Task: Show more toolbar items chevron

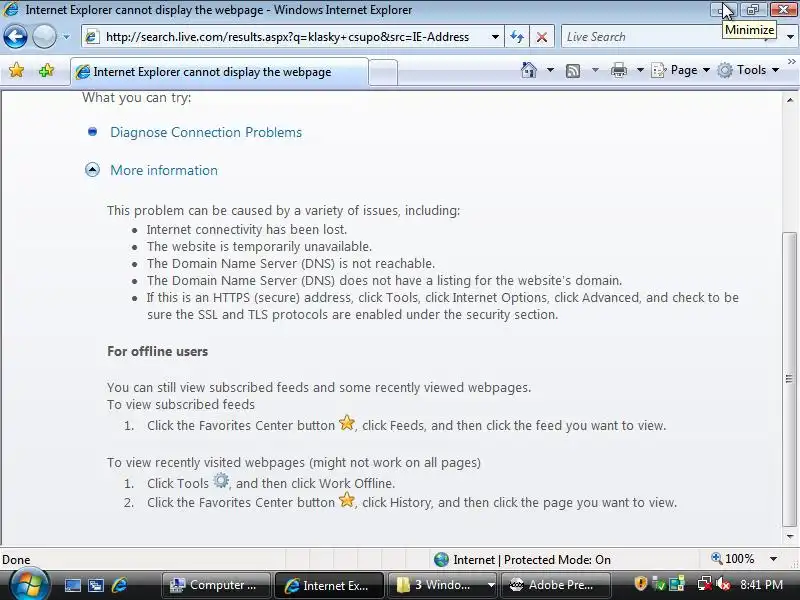Action: click(x=792, y=61)
